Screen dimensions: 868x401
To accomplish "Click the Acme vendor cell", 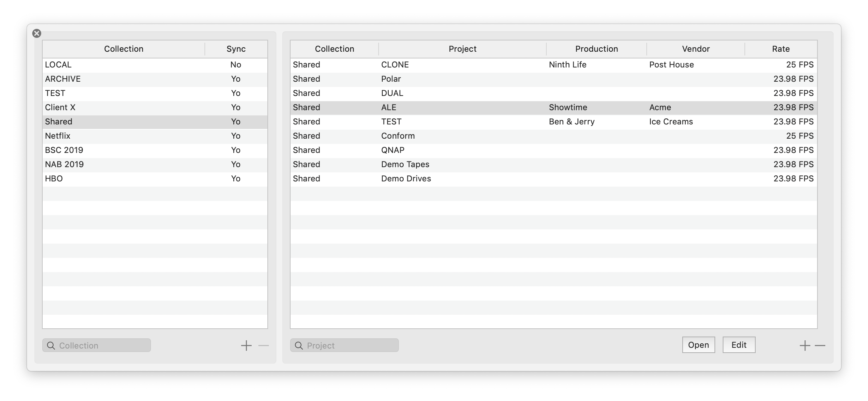I will [x=660, y=108].
